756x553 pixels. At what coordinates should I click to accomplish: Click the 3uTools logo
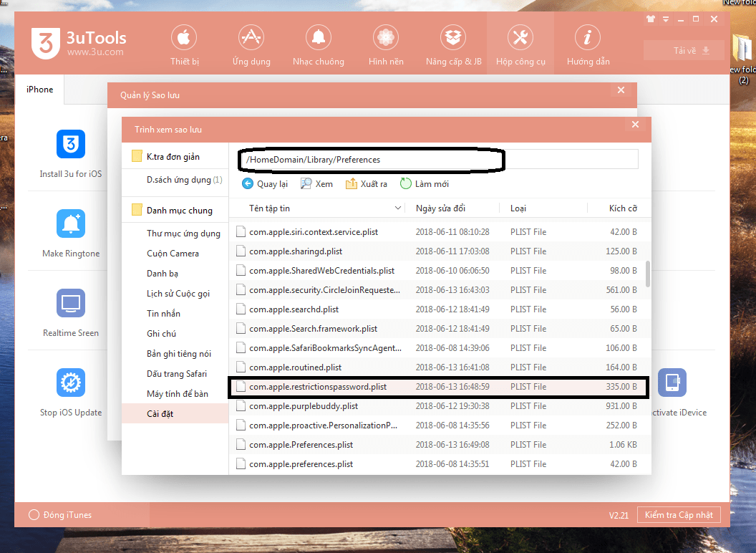79,44
